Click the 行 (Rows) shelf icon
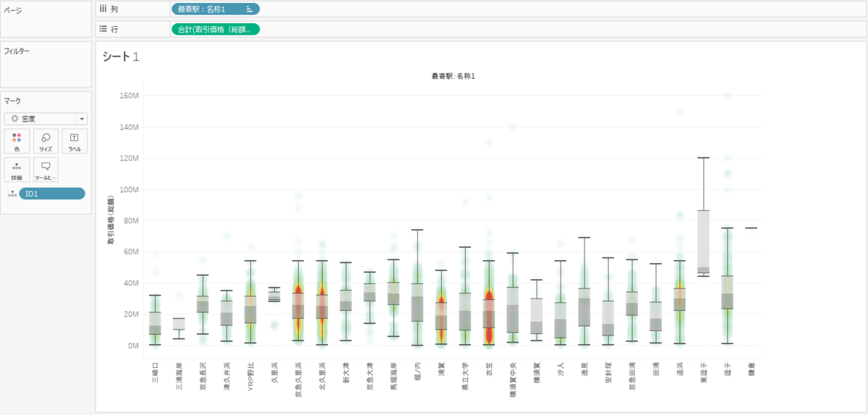 click(x=103, y=29)
